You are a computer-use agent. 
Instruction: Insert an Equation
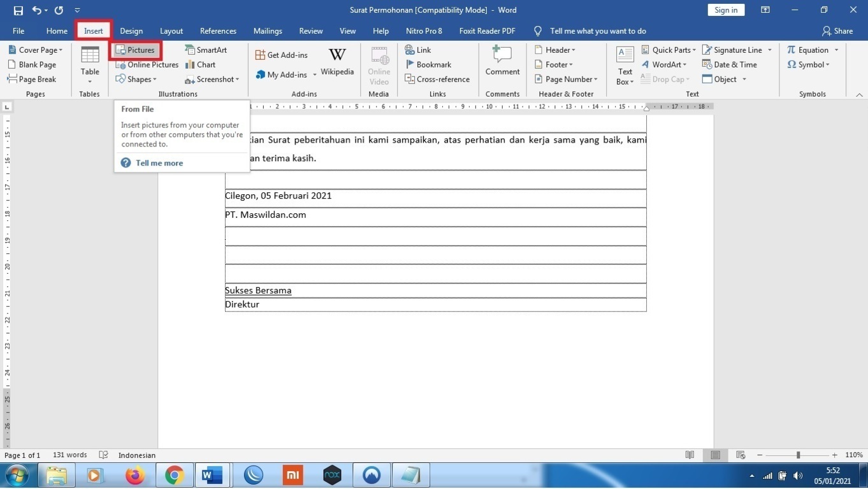tap(811, 50)
